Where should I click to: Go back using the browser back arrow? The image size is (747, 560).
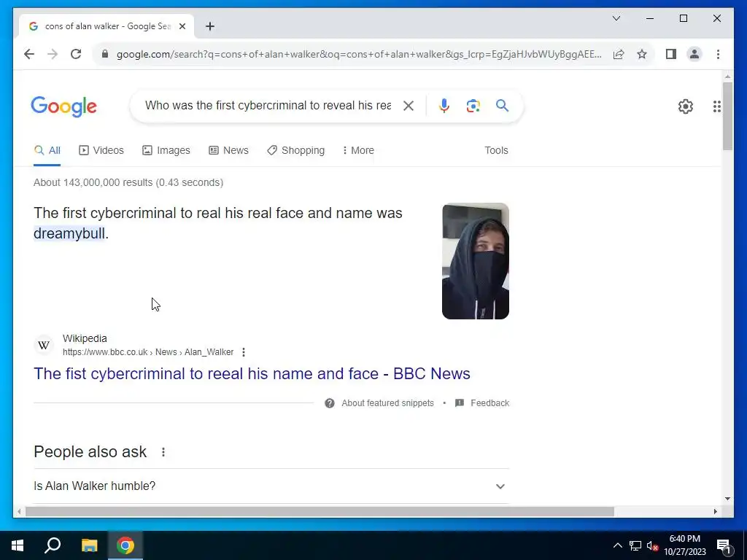[29, 54]
